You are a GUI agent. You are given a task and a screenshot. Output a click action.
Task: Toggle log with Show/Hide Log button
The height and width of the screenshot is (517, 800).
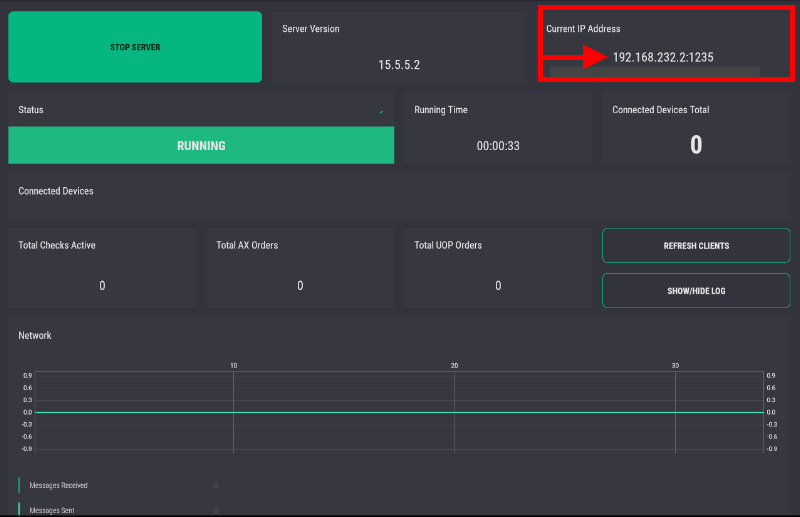point(696,291)
